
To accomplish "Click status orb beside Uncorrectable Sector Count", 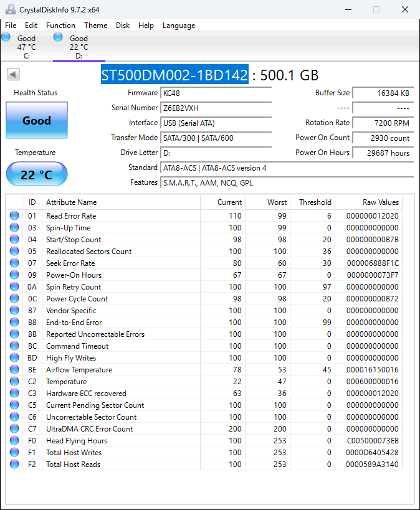I will [14, 417].
